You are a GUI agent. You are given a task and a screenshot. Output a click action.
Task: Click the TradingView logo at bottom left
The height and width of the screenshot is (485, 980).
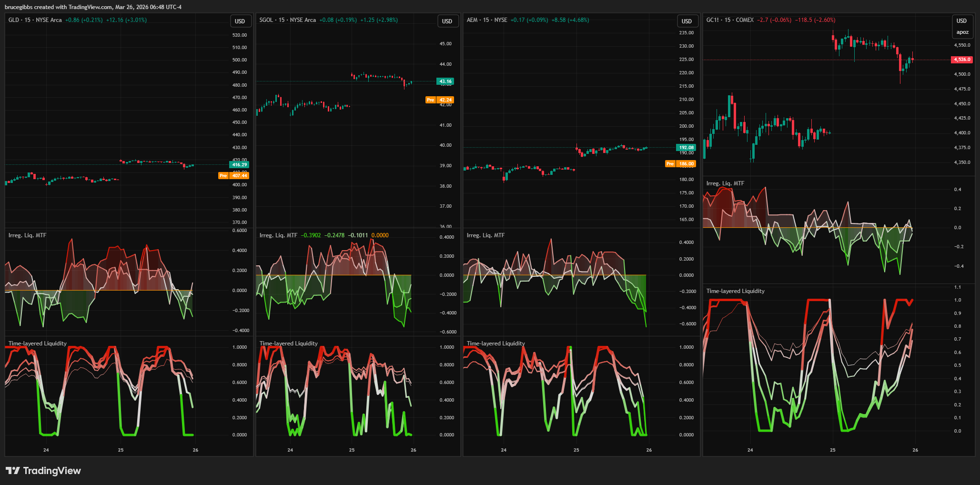click(x=43, y=471)
